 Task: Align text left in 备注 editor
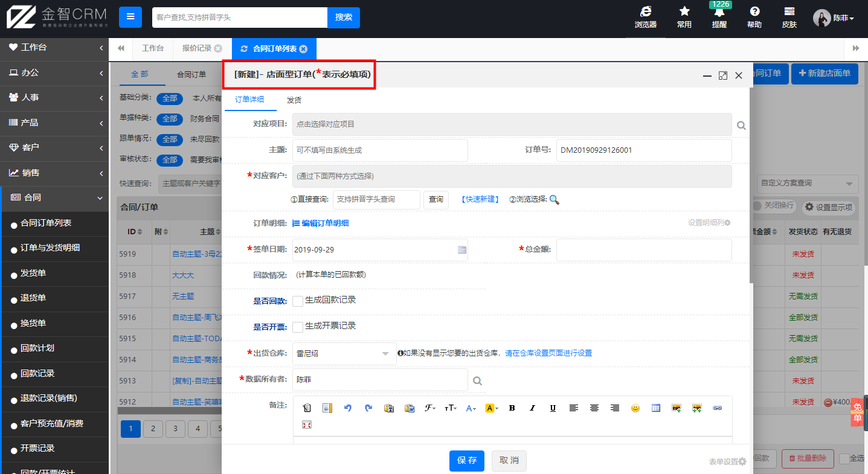(574, 408)
